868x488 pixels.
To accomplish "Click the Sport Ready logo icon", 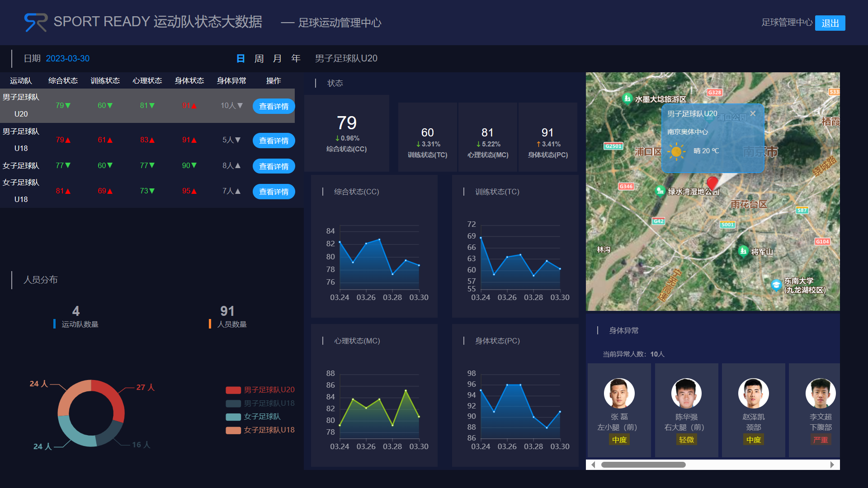I will point(36,22).
